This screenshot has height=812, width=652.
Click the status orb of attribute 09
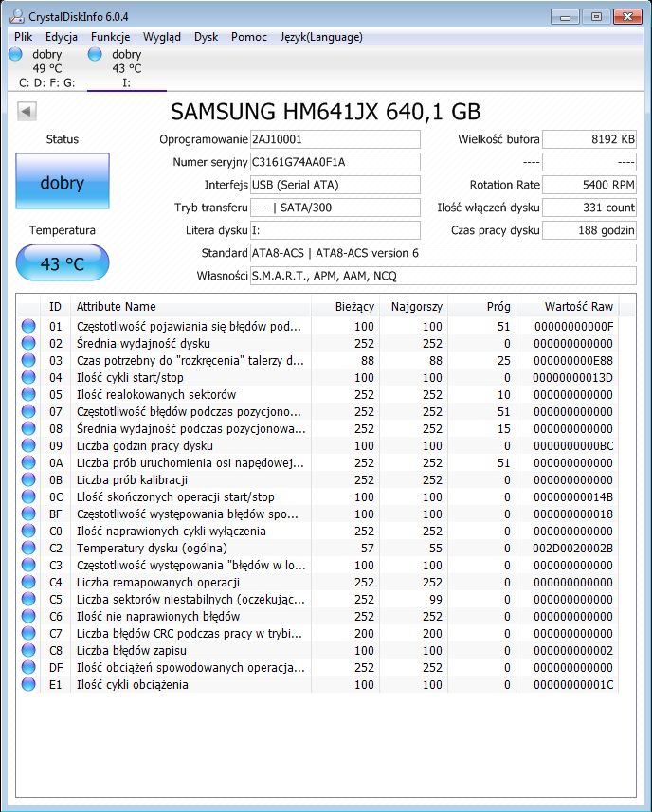pos(28,445)
